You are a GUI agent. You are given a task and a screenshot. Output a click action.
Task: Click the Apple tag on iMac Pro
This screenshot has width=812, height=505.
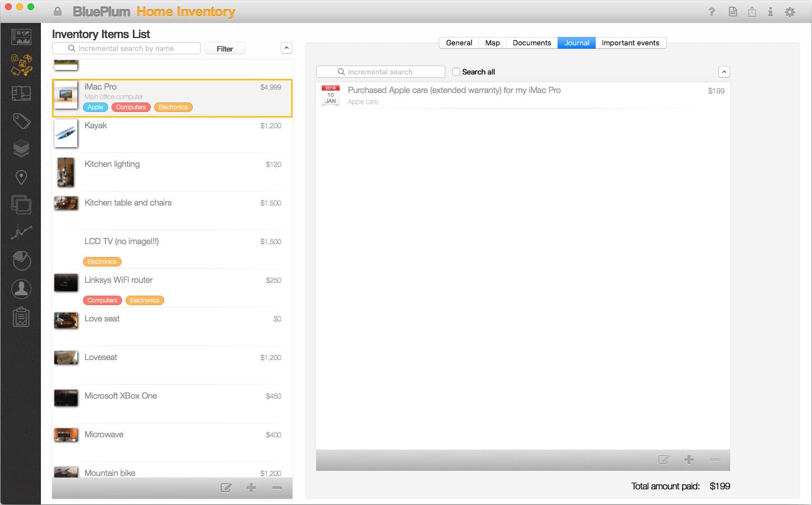coord(95,107)
